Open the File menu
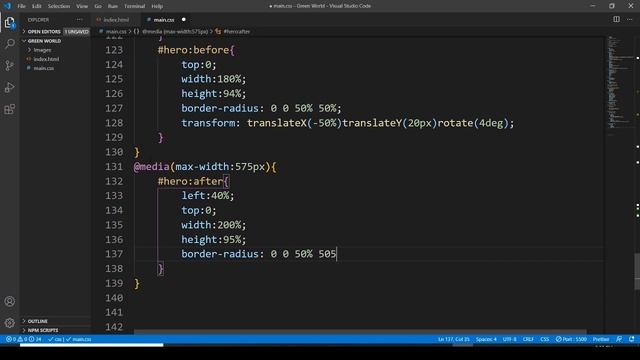Screen dimensions: 640x360 (x=21, y=6)
